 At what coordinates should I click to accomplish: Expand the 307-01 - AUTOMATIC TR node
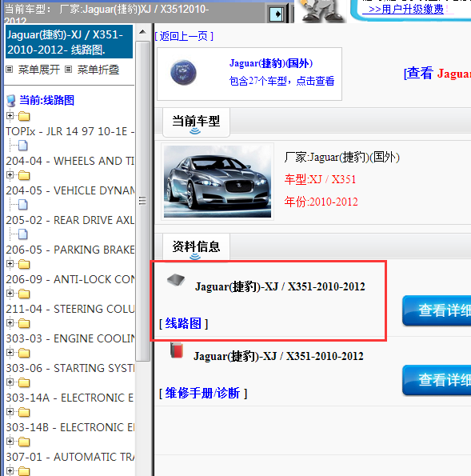(10, 441)
